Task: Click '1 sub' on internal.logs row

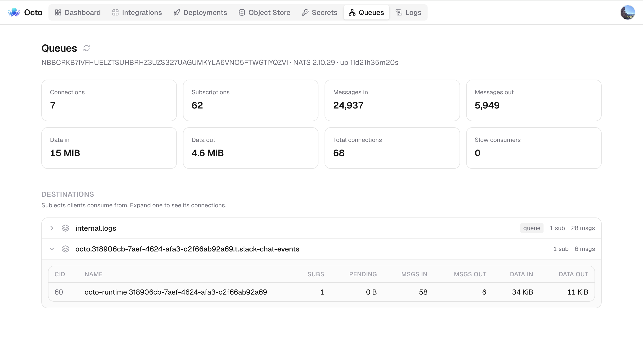Action: 557,228
